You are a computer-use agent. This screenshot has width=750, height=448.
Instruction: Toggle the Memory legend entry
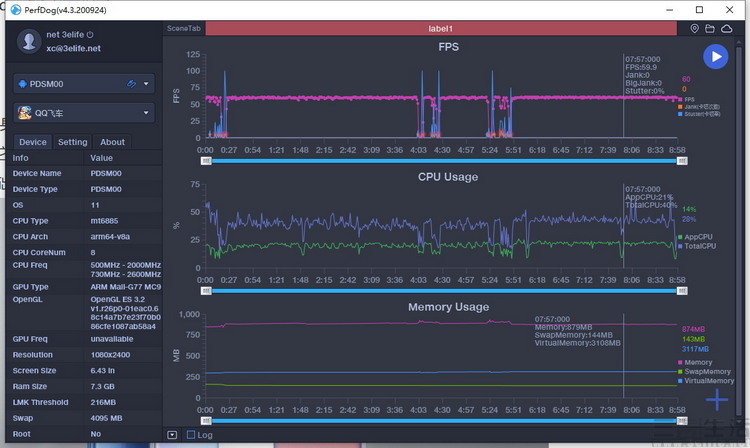pos(695,362)
